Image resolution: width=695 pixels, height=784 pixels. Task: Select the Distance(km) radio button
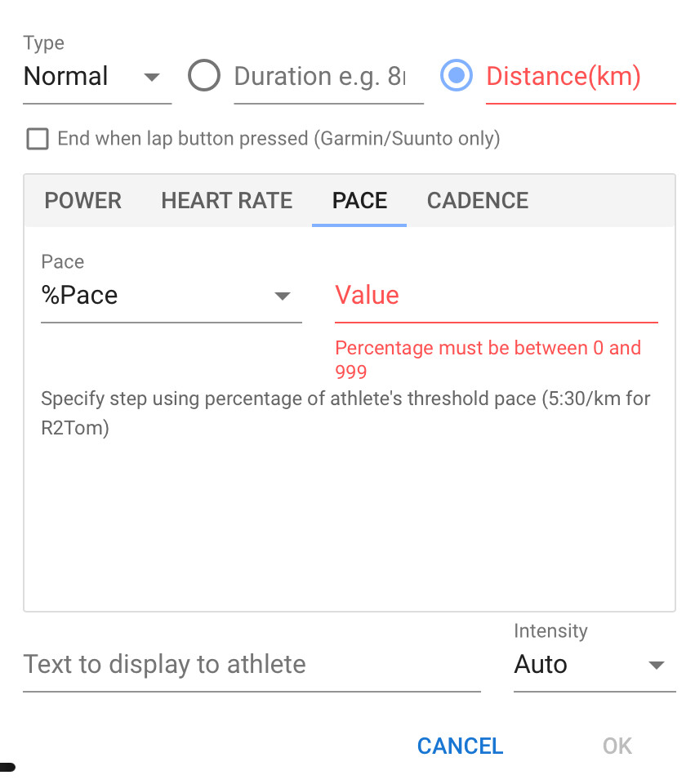[x=456, y=75]
